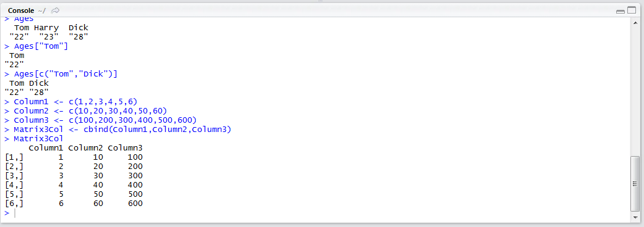Click the Column1 assignment command line

pyautogui.click(x=71, y=101)
